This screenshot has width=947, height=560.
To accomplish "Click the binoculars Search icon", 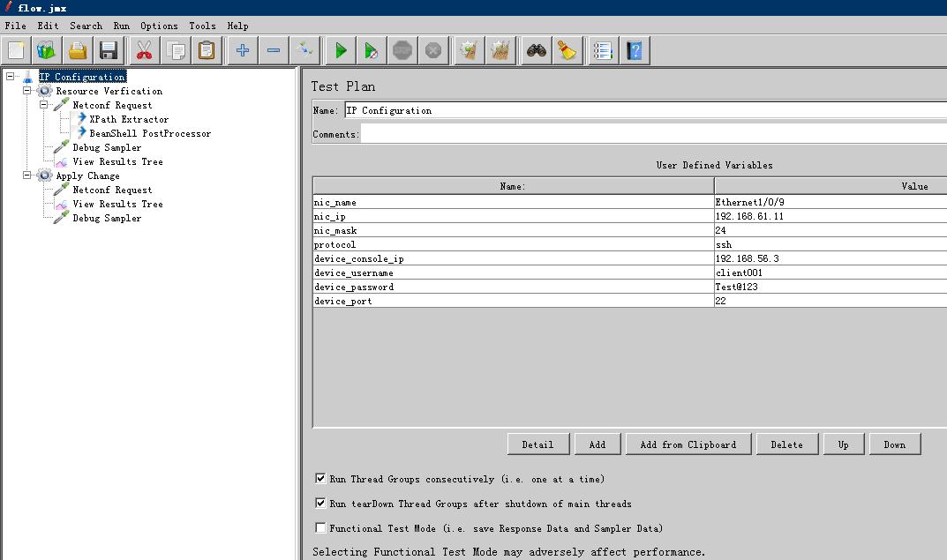I will [536, 51].
